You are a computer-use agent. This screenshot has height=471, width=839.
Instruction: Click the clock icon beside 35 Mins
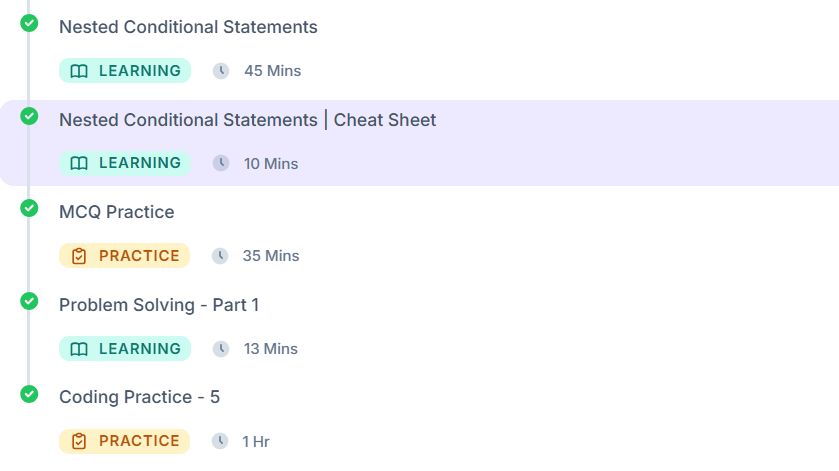[220, 256]
